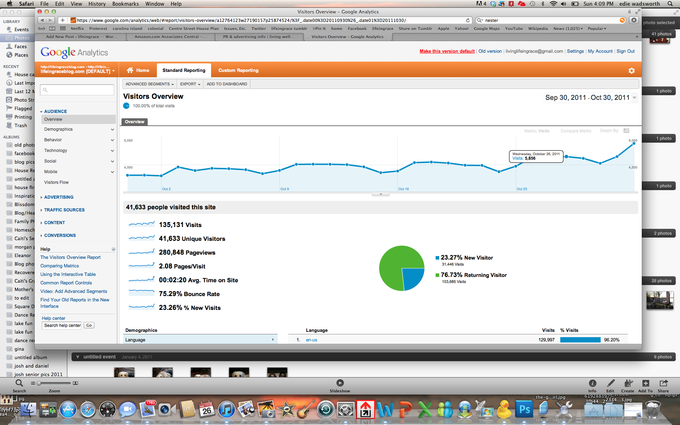Viewport: 680px width, 425px height.
Task: Click the Search help center input field
Action: pos(62,325)
